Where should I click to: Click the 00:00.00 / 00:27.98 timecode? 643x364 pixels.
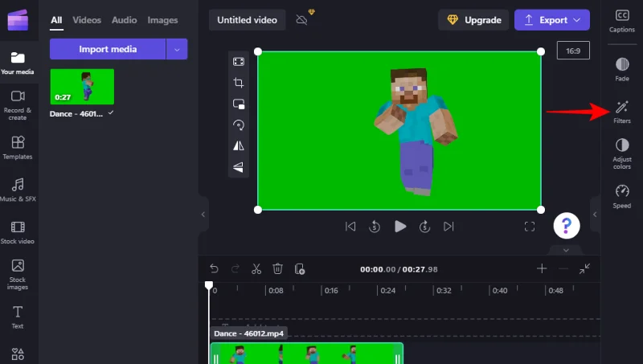pos(399,269)
